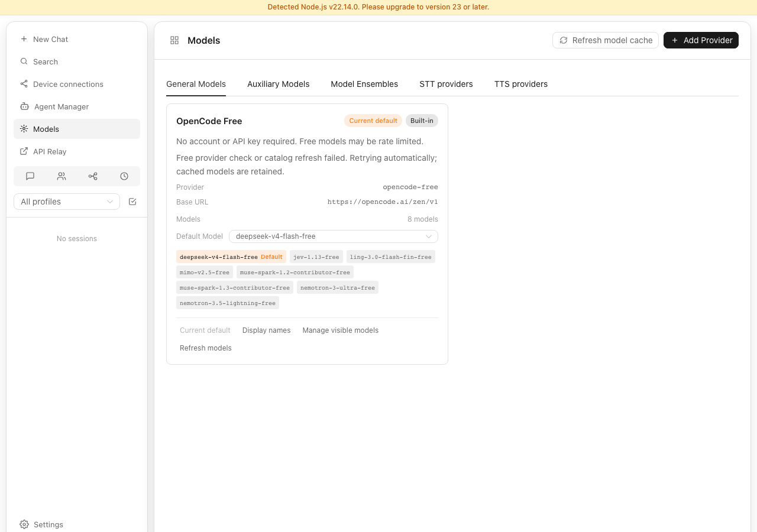Click Display names in the OpenCode Free card
The image size is (757, 532).
pyautogui.click(x=267, y=330)
